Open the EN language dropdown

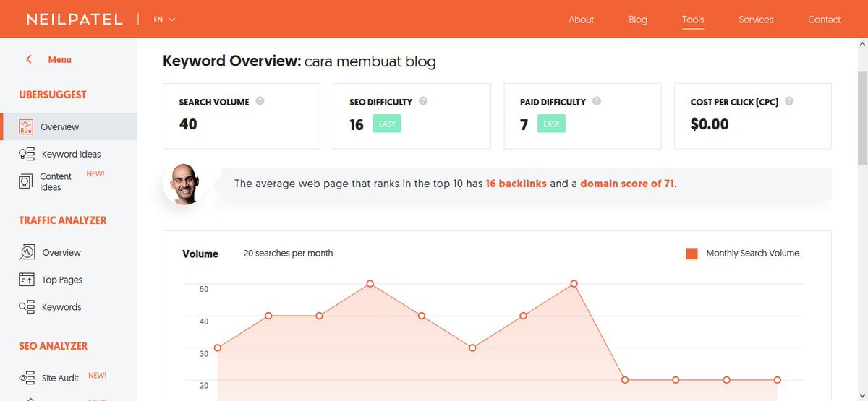tap(164, 20)
